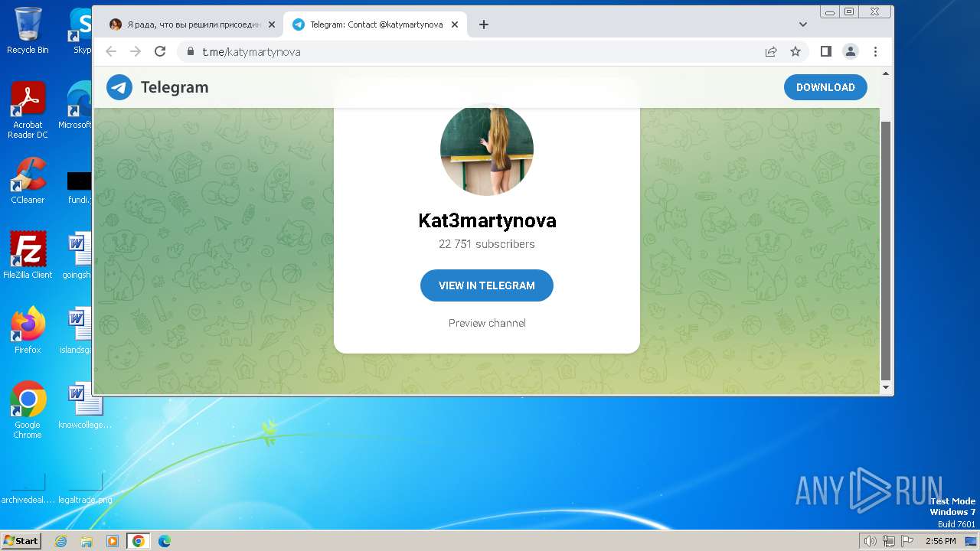Open the Preview channel link
The width and height of the screenshot is (980, 551).
click(487, 323)
